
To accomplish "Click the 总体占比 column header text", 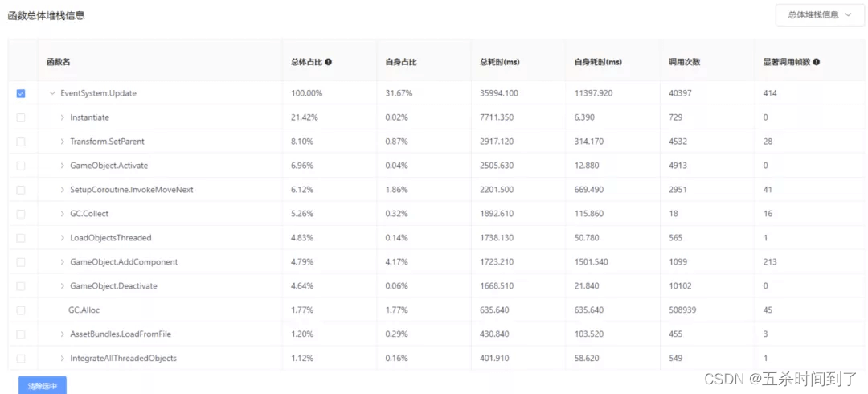I will (307, 62).
